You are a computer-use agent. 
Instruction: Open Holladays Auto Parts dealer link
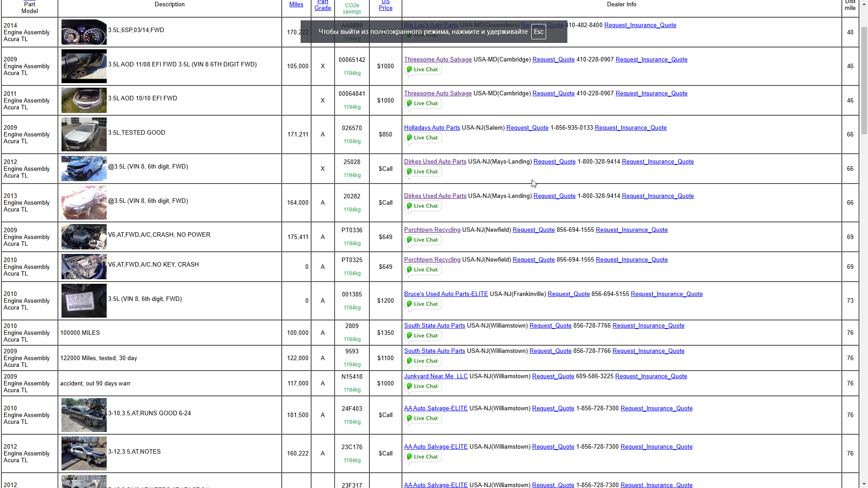(432, 128)
